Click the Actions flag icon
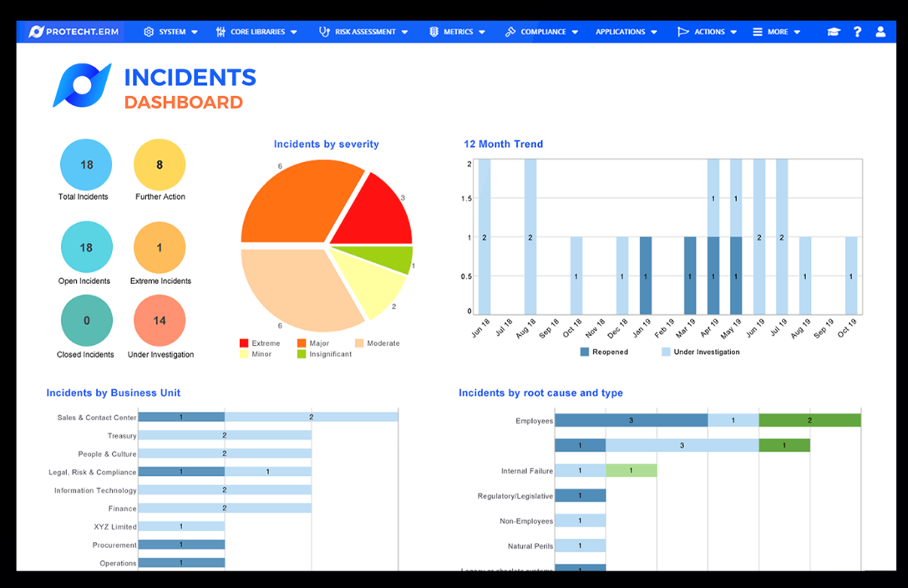The width and height of the screenshot is (908, 588). coord(682,32)
